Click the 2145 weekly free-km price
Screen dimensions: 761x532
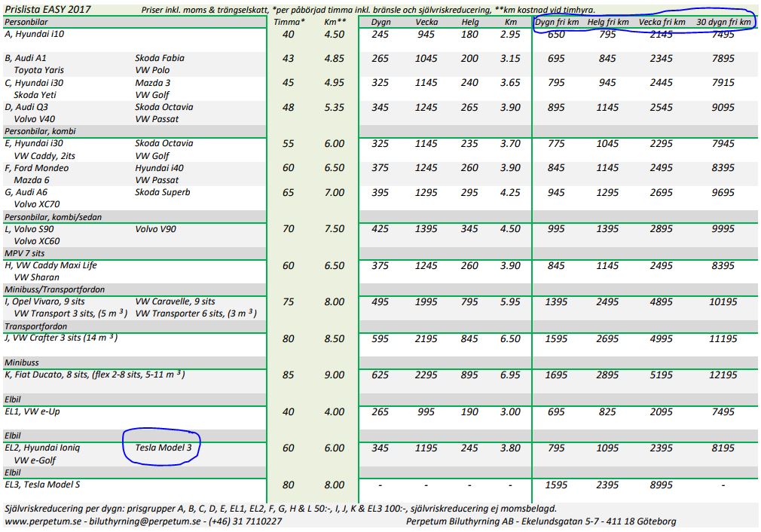[662, 35]
